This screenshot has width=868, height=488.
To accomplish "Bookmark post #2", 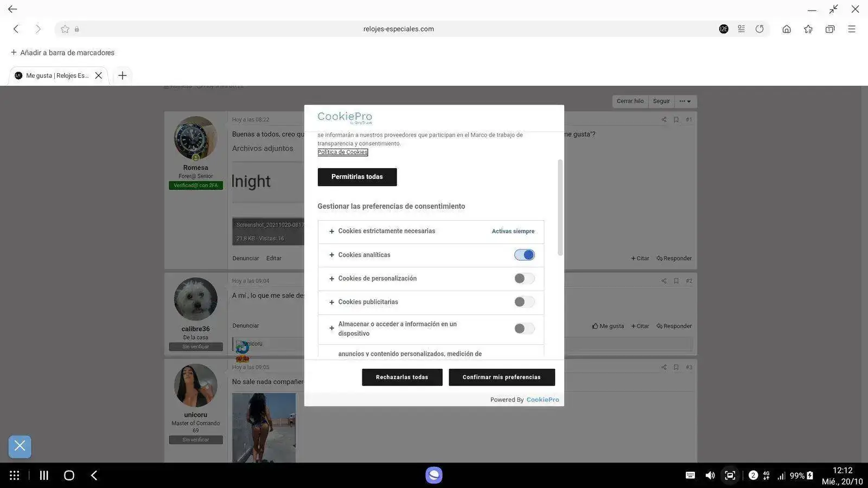I will 676,281.
